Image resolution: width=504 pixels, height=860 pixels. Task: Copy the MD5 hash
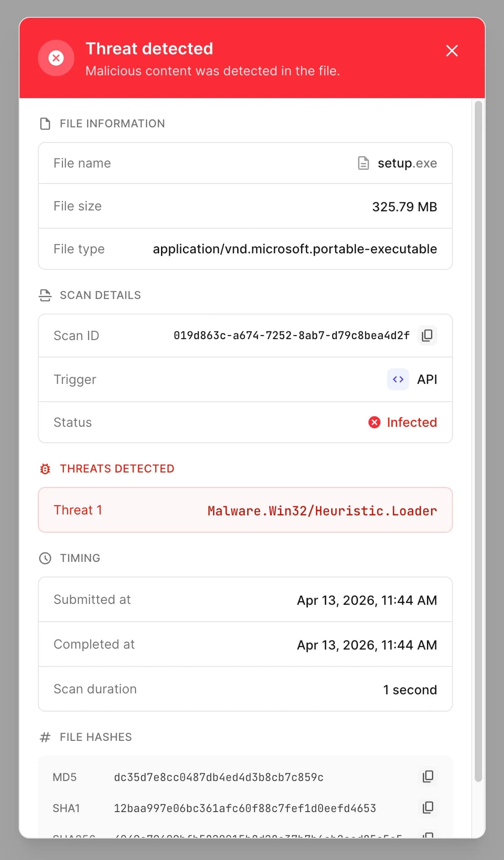[x=427, y=776]
